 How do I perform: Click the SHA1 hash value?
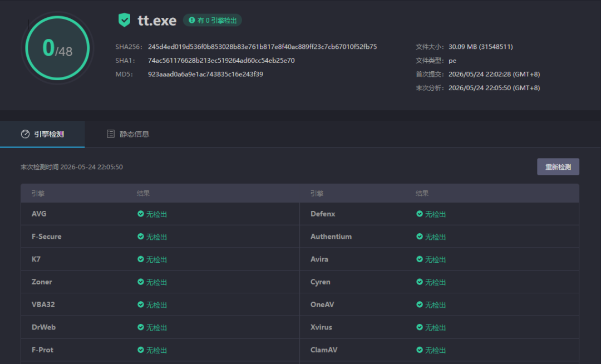coord(221,61)
